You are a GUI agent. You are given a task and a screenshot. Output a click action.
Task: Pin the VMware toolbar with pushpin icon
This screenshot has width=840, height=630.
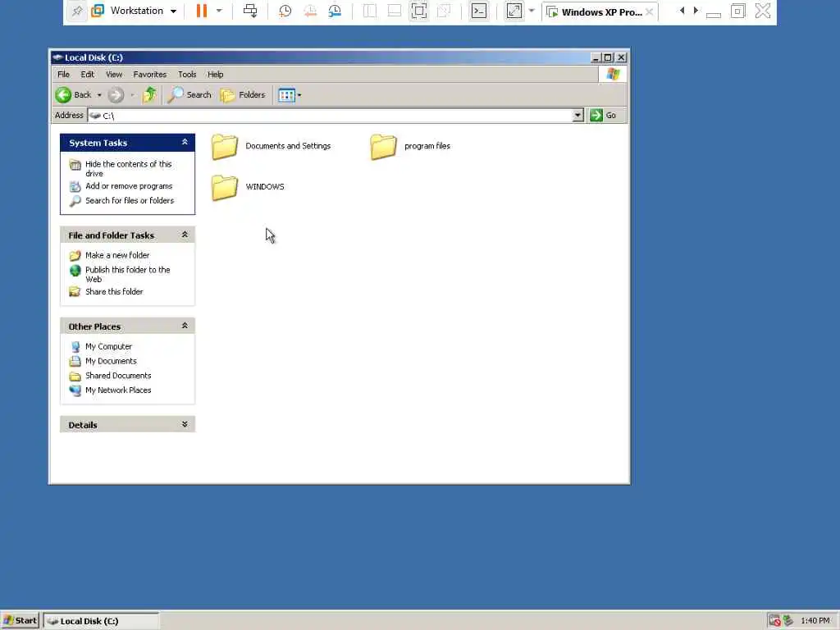pyautogui.click(x=77, y=11)
